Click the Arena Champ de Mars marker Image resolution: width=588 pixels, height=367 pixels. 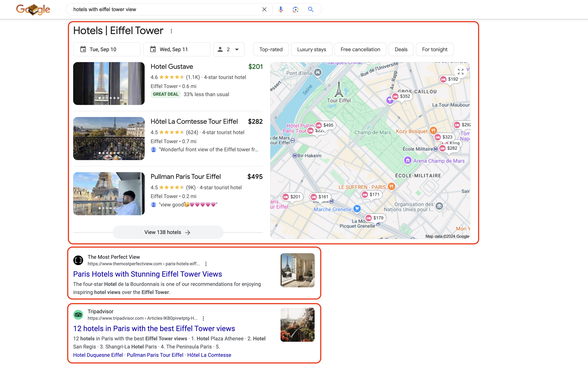(408, 160)
